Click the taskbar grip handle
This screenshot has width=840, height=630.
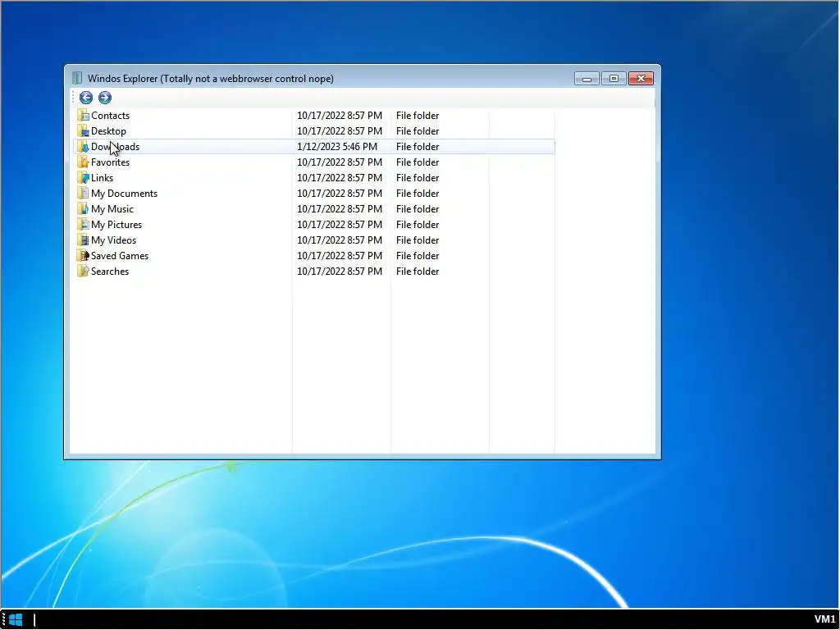pos(3,620)
